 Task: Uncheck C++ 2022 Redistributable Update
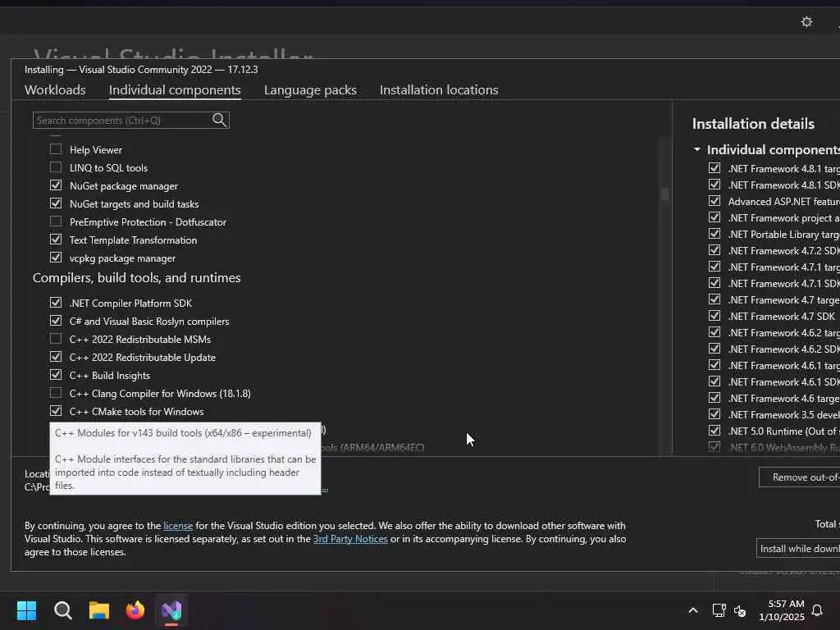[x=56, y=357]
